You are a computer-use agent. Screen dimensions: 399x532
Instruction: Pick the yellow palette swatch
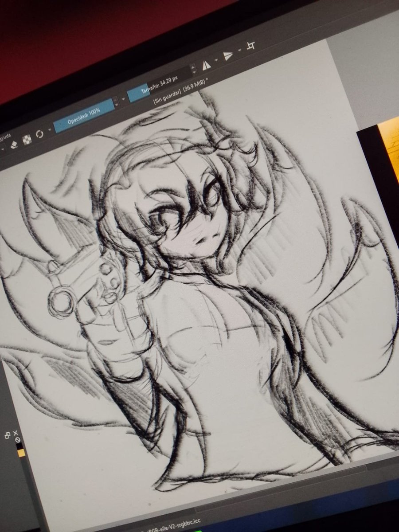21,453
